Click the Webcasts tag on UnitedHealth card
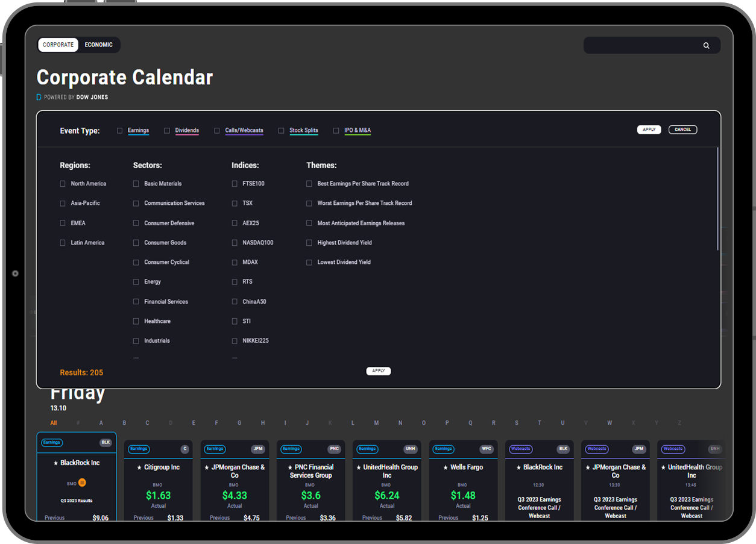This screenshot has height=544, width=756. coord(673,449)
